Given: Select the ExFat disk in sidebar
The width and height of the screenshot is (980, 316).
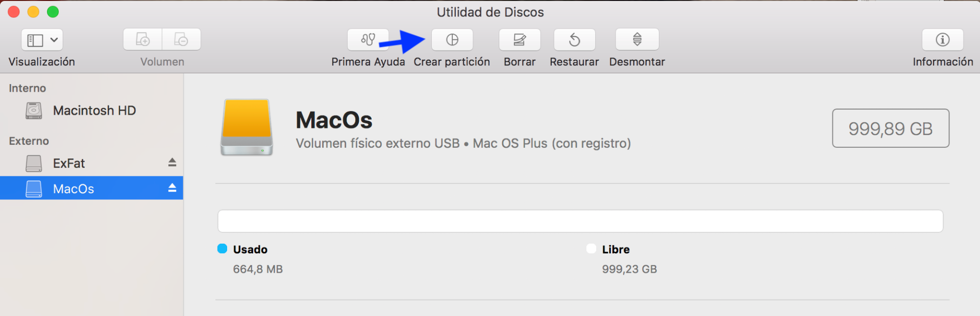Looking at the screenshot, I should pyautogui.click(x=69, y=164).
